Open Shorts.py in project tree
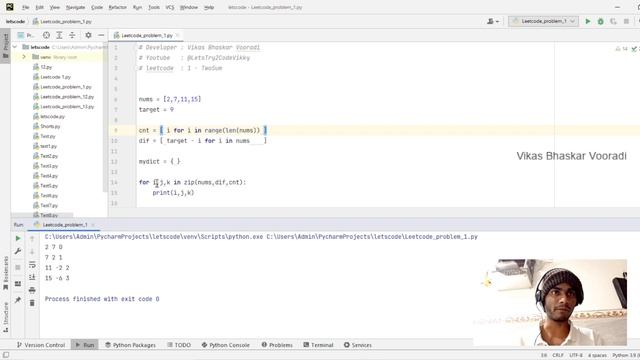The image size is (640, 360). [50, 127]
